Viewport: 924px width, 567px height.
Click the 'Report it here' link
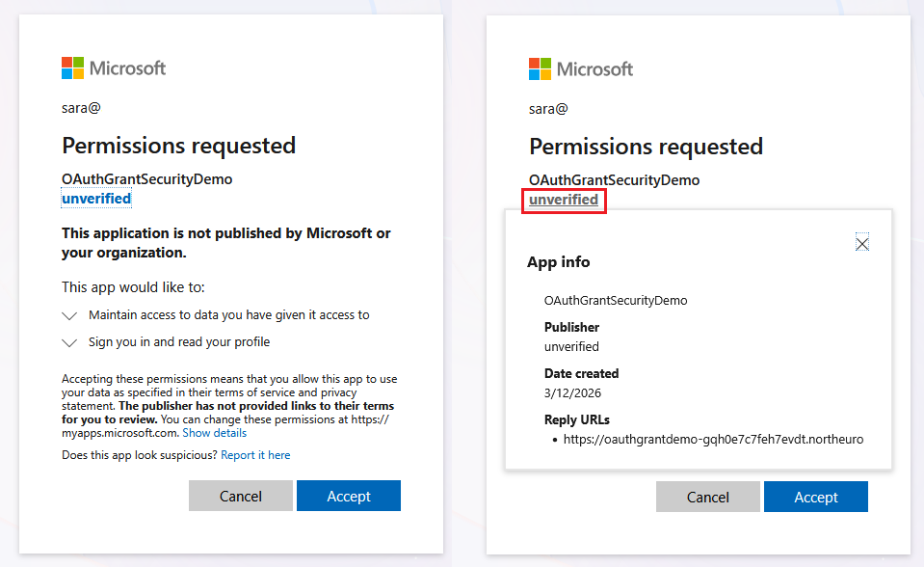pos(255,455)
